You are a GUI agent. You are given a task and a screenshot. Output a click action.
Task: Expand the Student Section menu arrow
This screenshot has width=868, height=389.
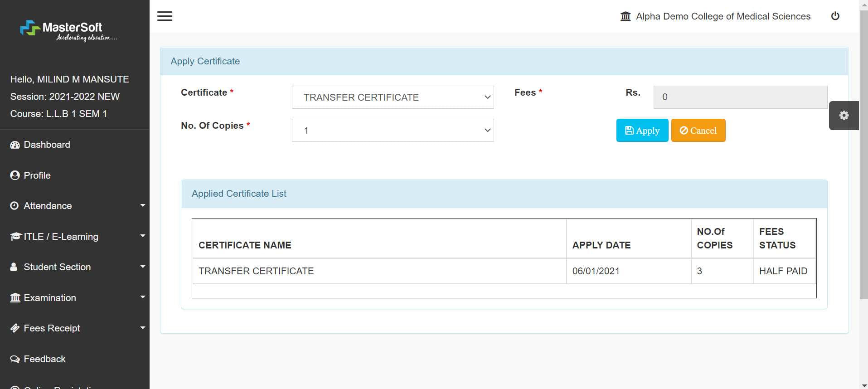[x=142, y=267]
